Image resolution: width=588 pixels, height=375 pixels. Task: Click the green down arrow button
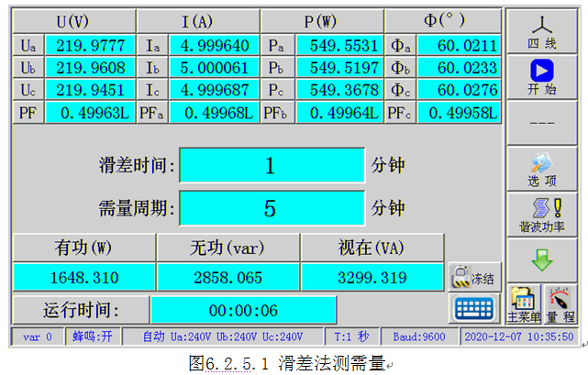point(542,260)
